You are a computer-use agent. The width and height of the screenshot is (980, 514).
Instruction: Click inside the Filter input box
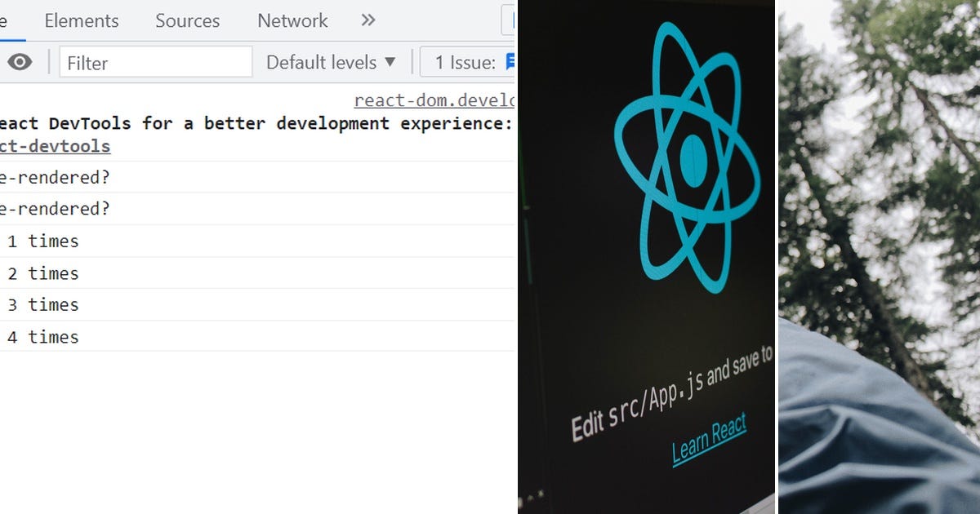pyautogui.click(x=155, y=61)
